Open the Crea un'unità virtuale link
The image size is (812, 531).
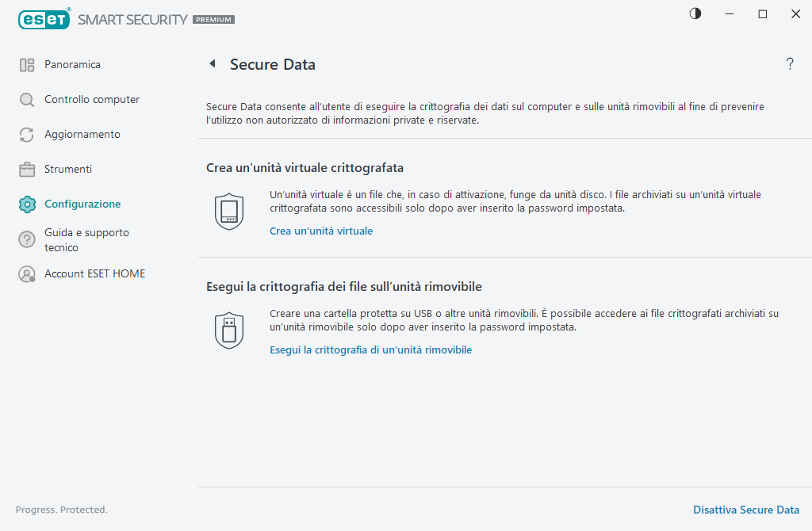320,231
